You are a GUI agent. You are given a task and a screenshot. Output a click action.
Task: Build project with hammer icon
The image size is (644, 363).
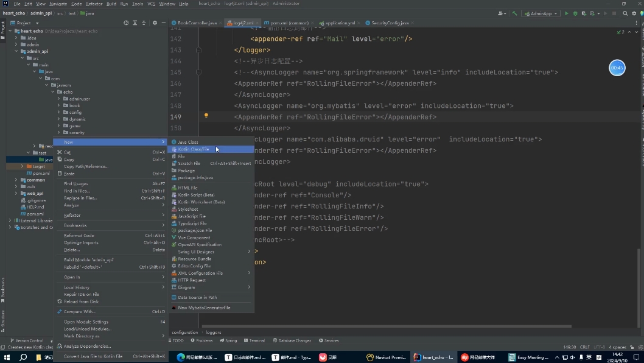point(514,13)
